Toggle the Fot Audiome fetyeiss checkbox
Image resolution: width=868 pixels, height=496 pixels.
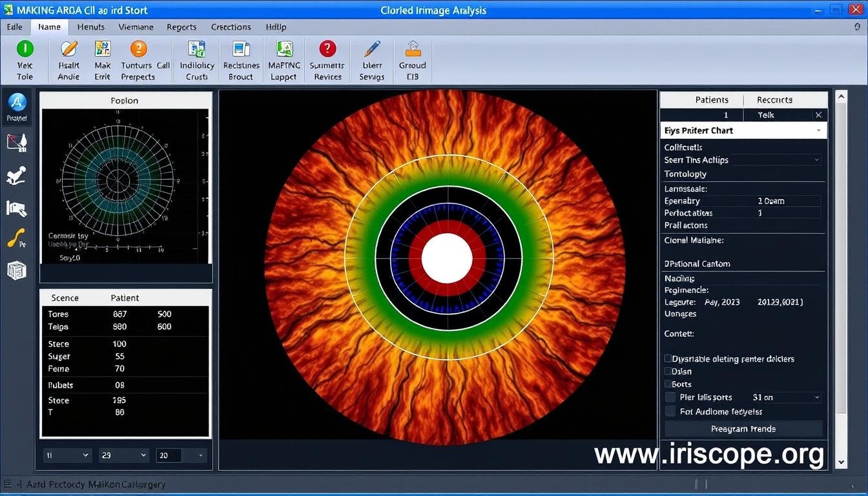click(x=670, y=411)
